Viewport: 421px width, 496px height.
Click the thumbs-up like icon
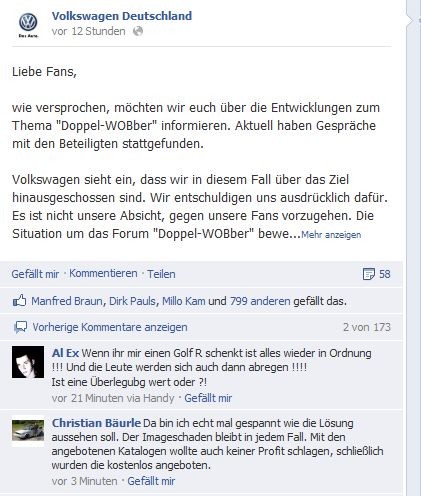click(19, 301)
